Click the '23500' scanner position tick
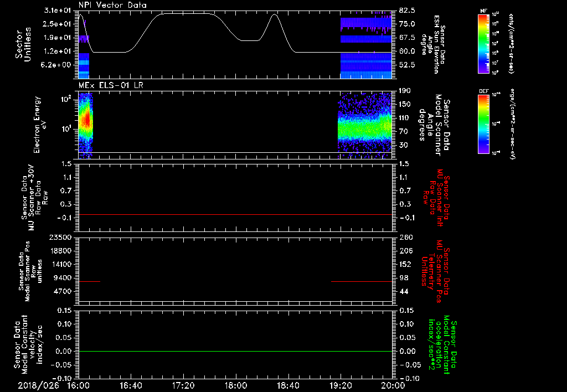This screenshot has height=392, width=567. click(60, 237)
